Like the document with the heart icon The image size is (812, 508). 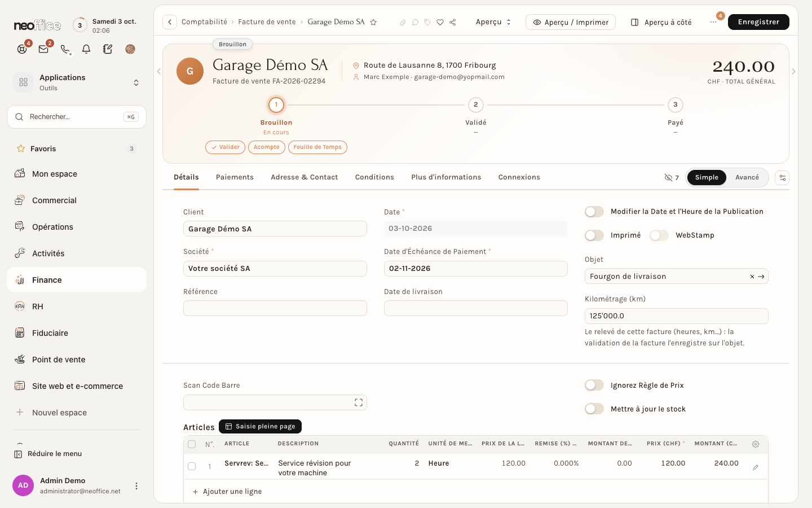440,23
